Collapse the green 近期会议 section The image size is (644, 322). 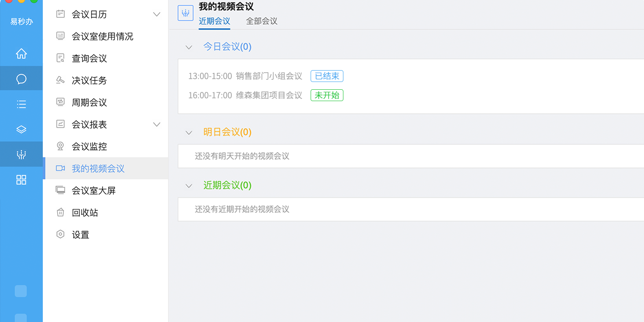(x=189, y=186)
